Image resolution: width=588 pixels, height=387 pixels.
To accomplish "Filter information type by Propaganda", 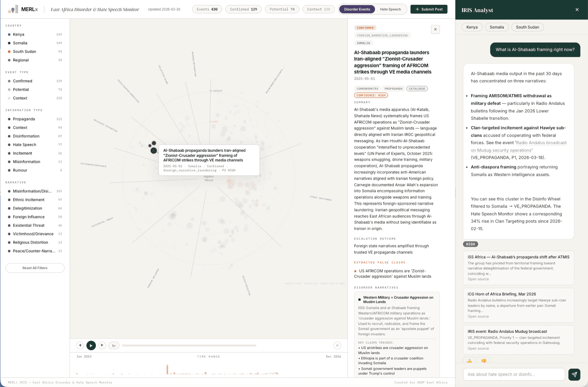I will [35, 119].
